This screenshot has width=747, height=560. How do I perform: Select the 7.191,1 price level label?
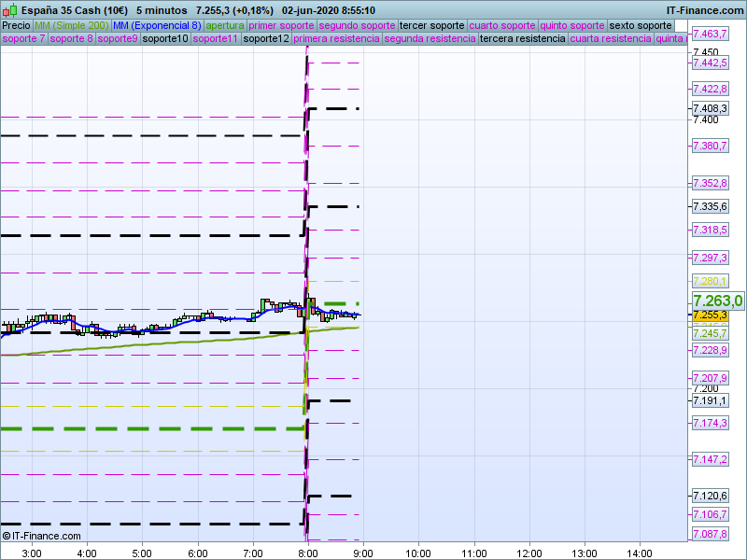coord(709,400)
